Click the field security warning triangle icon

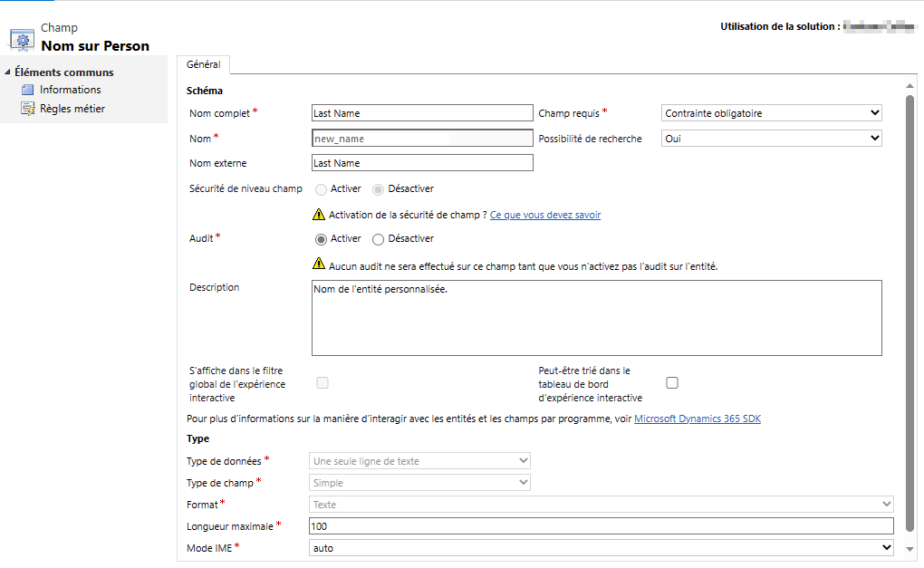point(319,215)
